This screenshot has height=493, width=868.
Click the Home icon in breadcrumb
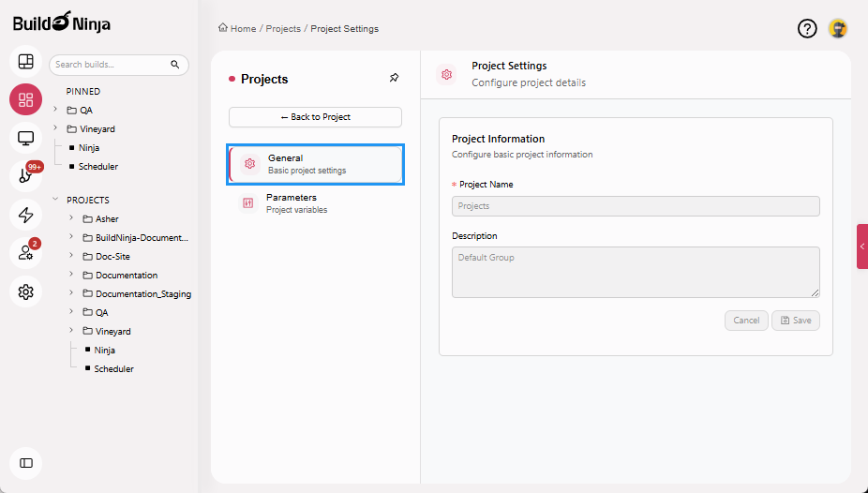click(222, 28)
